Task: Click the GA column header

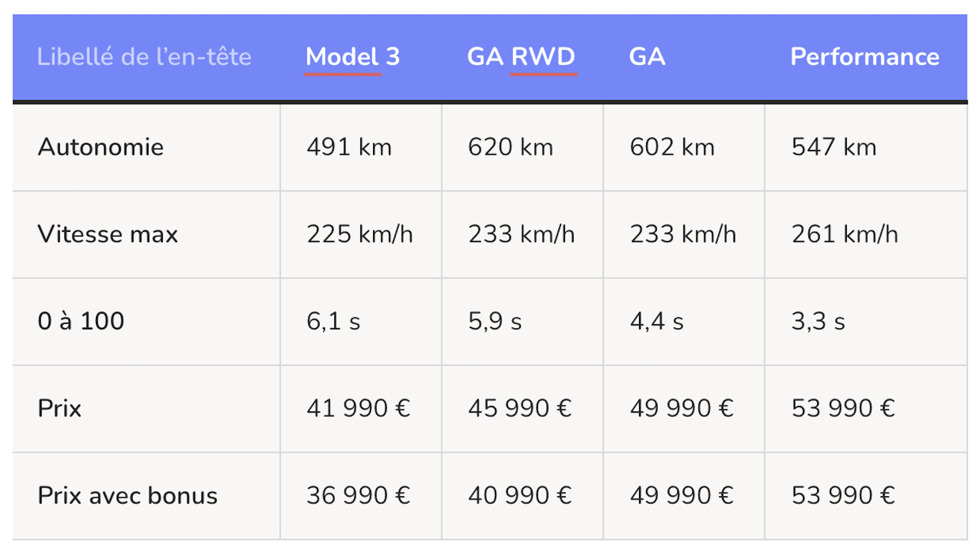Action: click(x=647, y=57)
